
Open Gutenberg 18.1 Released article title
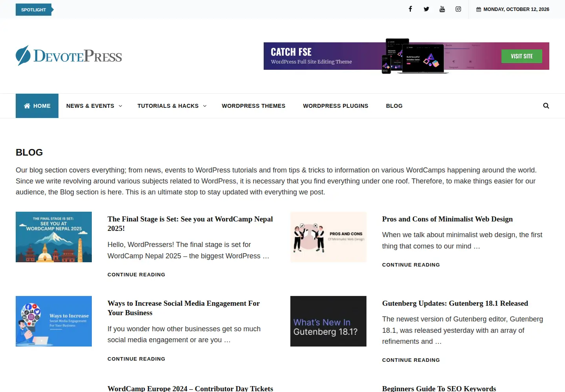point(455,303)
